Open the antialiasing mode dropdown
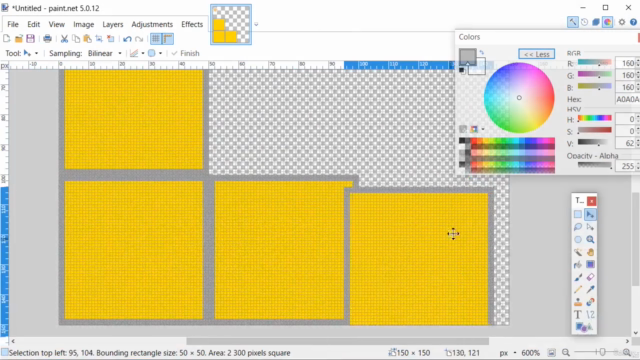The image size is (640, 360). [x=137, y=53]
